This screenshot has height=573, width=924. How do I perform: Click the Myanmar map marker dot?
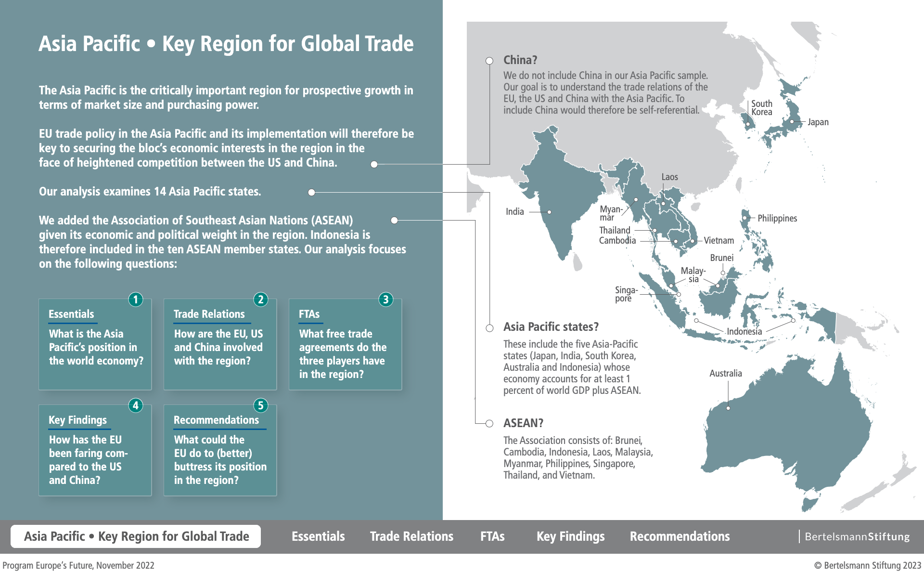click(x=636, y=199)
